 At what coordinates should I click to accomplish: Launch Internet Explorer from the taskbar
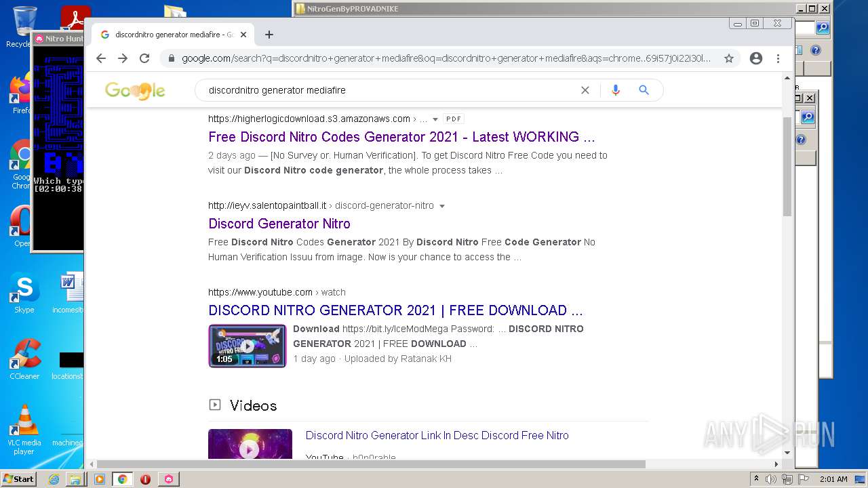click(54, 479)
